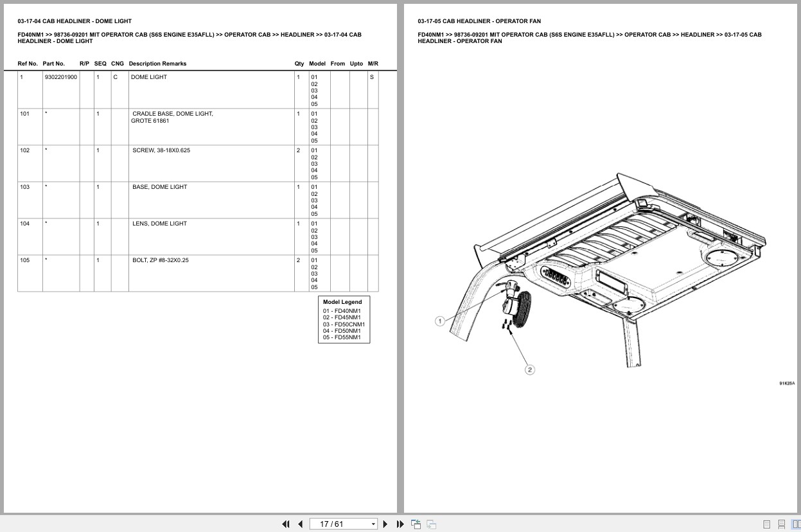This screenshot has width=801, height=532.
Task: Click part number 9302201900
Action: (61, 77)
